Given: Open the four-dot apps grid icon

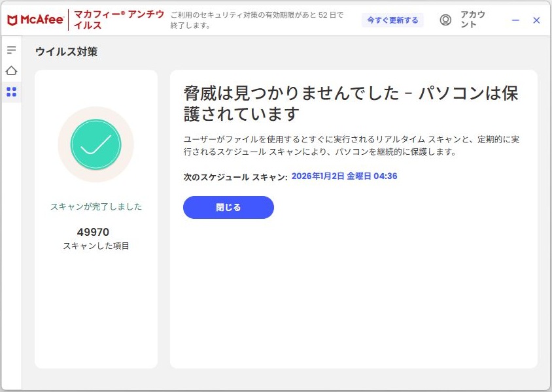Looking at the screenshot, I should (x=11, y=92).
